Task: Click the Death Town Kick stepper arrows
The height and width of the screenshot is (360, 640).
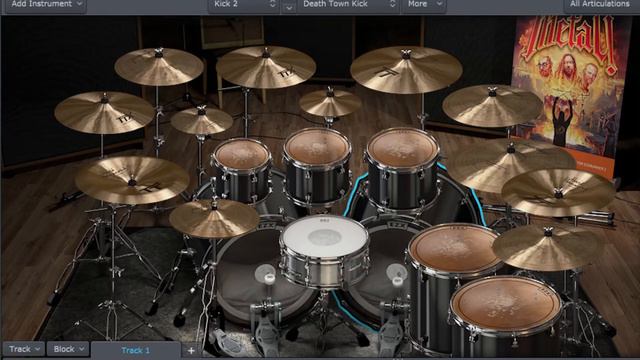Action: (392, 4)
